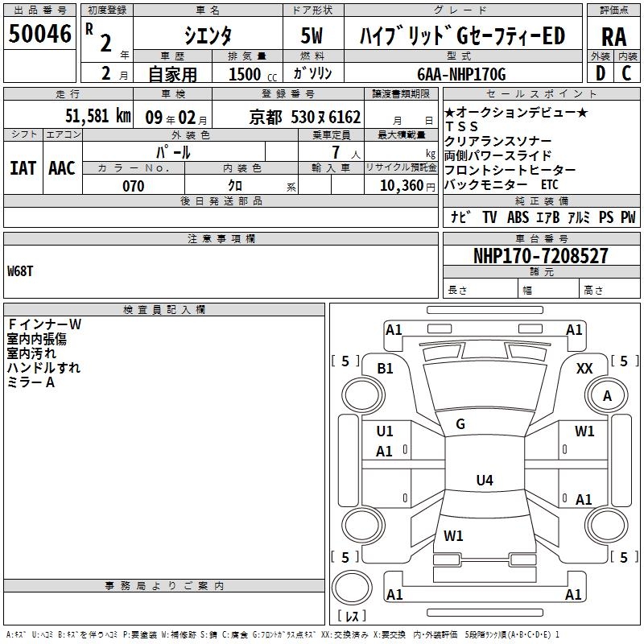Click chassis number NHP170-7208527
This screenshot has width=644, height=644.
click(x=541, y=255)
